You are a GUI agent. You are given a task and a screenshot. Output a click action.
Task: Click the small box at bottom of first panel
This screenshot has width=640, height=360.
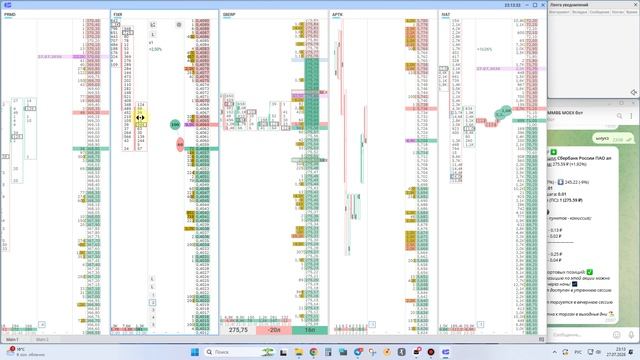tap(42, 324)
